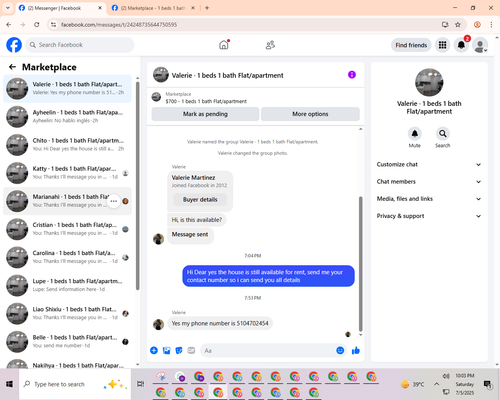Open the Windows Start menu
500x400 pixels.
[x=9, y=384]
